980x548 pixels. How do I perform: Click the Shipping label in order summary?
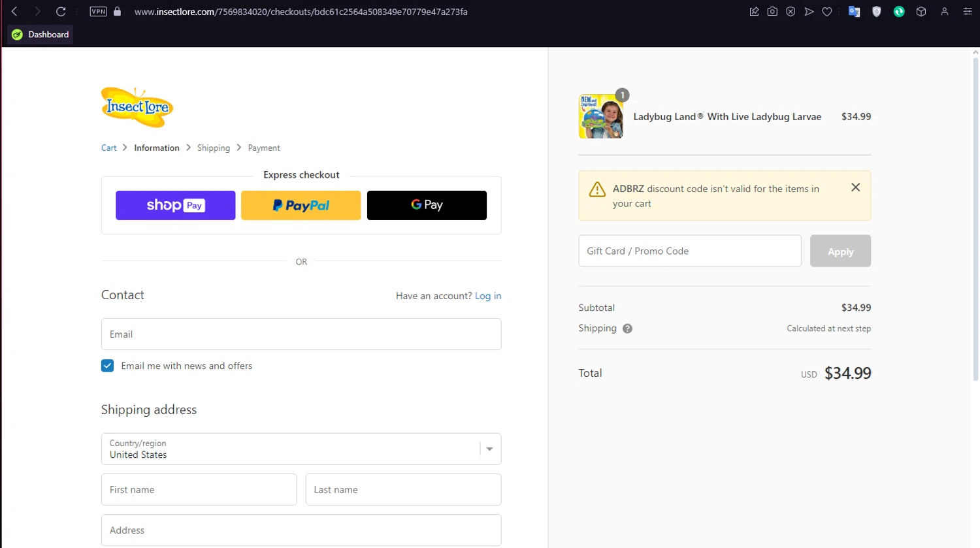(597, 328)
